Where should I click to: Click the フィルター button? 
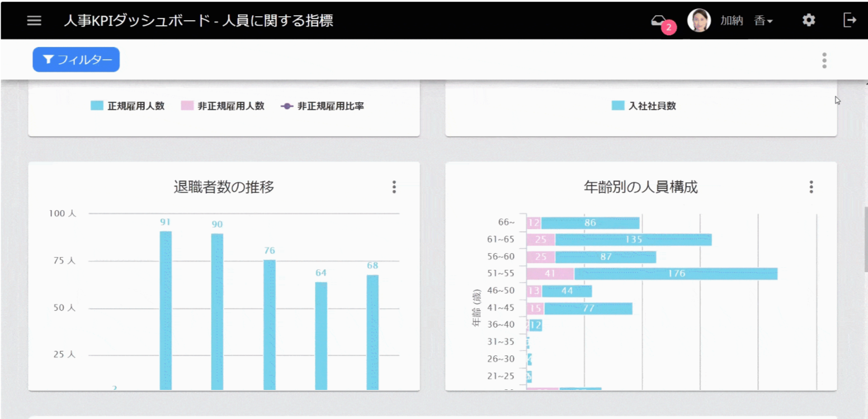point(76,60)
